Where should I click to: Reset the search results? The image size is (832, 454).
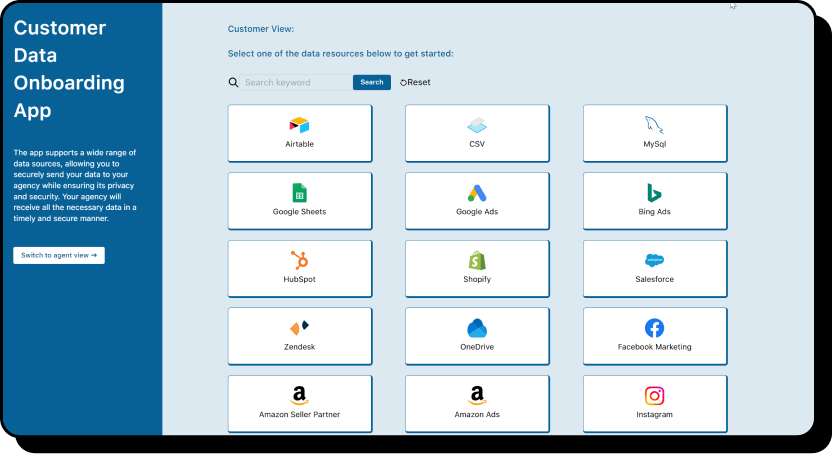click(415, 82)
